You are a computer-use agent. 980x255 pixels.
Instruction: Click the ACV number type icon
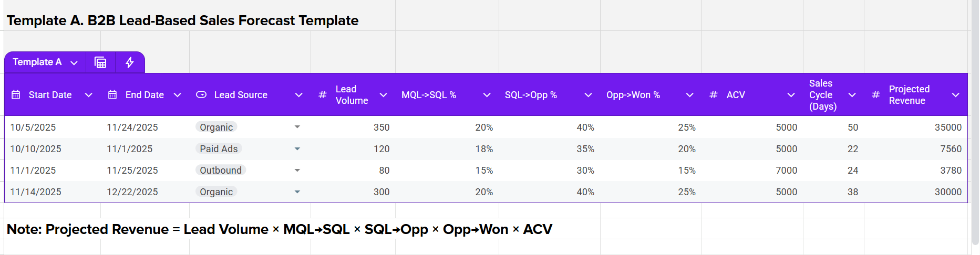click(x=714, y=95)
